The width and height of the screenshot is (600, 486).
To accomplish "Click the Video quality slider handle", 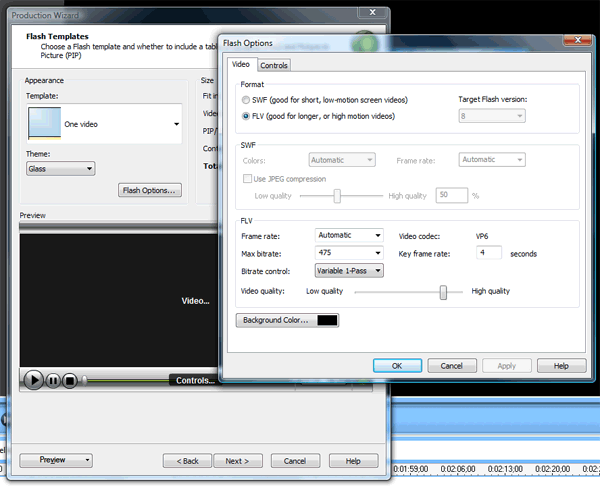I will point(443,292).
